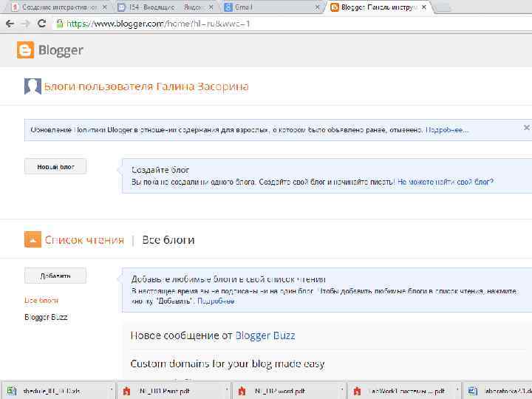Screen dimensions: 532x399
Task: Open 'Custom domains for your blog' post
Action: click(228, 364)
